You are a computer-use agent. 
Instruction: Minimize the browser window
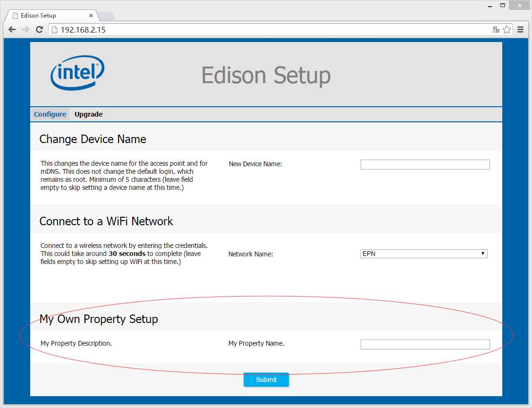click(490, 6)
